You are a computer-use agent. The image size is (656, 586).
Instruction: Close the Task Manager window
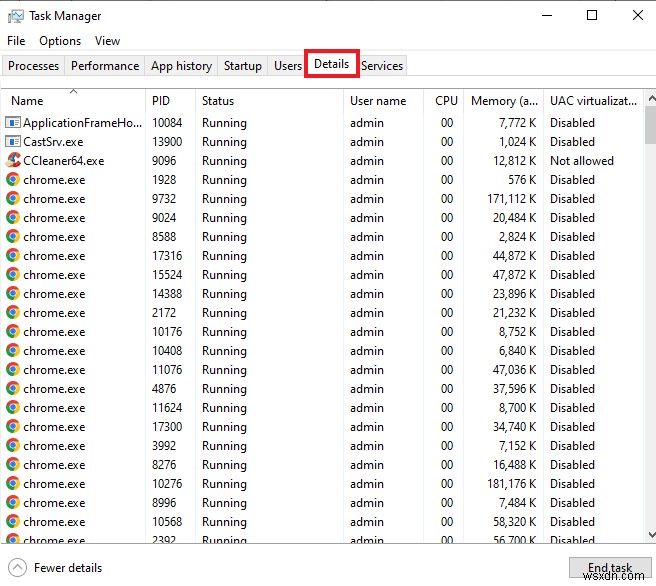point(637,16)
